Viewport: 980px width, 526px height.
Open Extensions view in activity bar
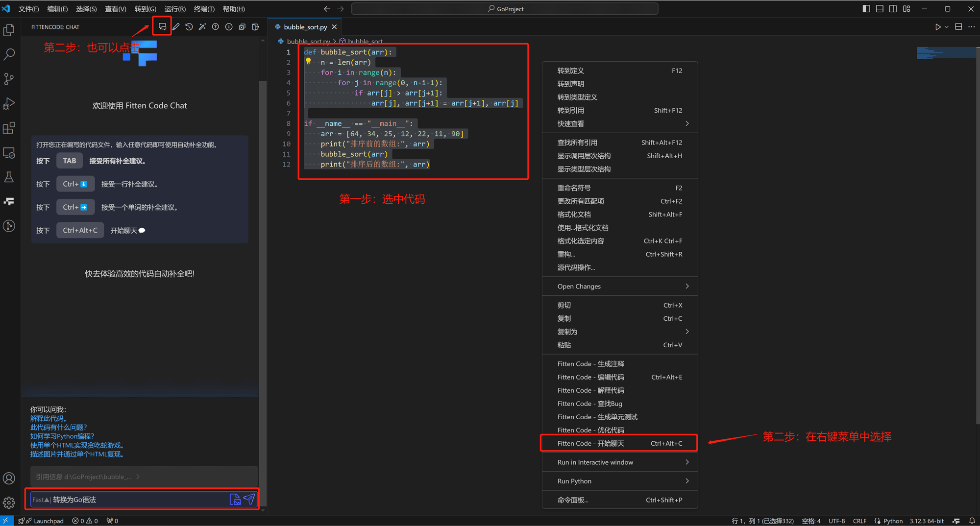pos(9,128)
